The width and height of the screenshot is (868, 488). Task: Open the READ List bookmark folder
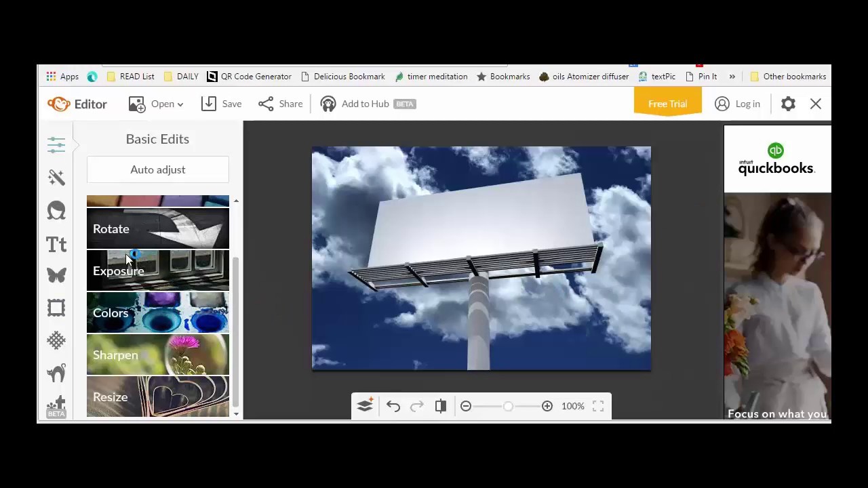(130, 77)
